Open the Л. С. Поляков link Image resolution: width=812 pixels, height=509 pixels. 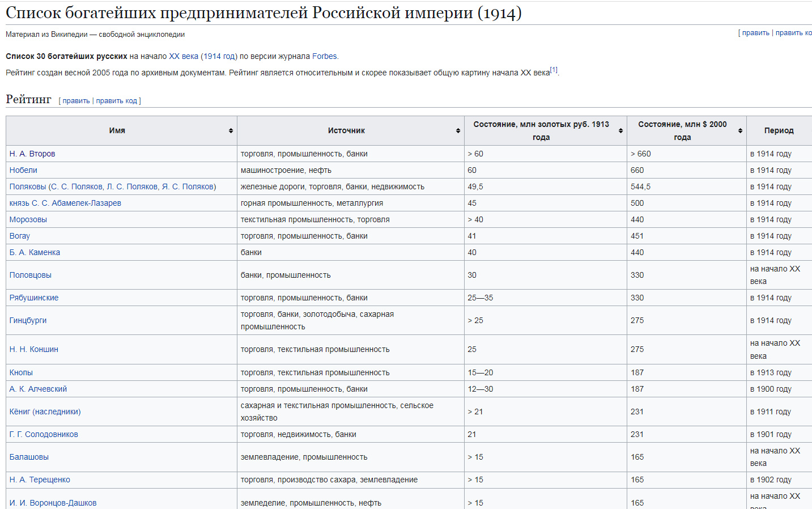132,186
